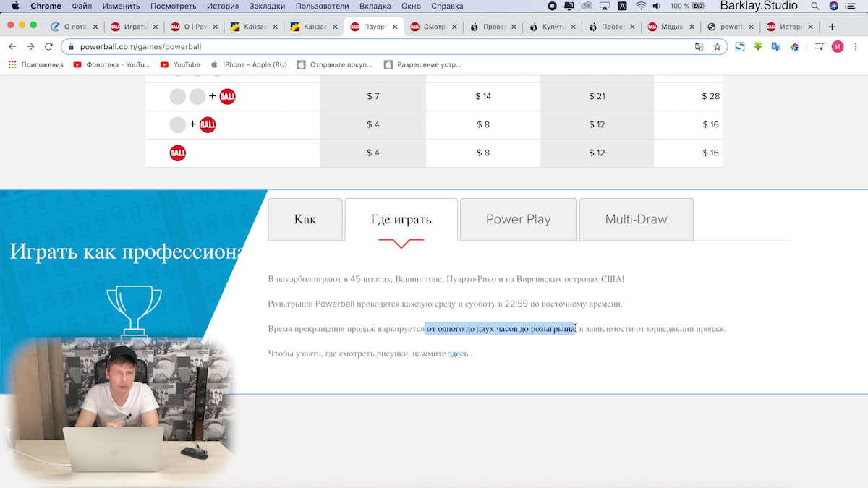868x488 pixels.
Task: Launch Siri from the menu bar
Action: [834, 6]
